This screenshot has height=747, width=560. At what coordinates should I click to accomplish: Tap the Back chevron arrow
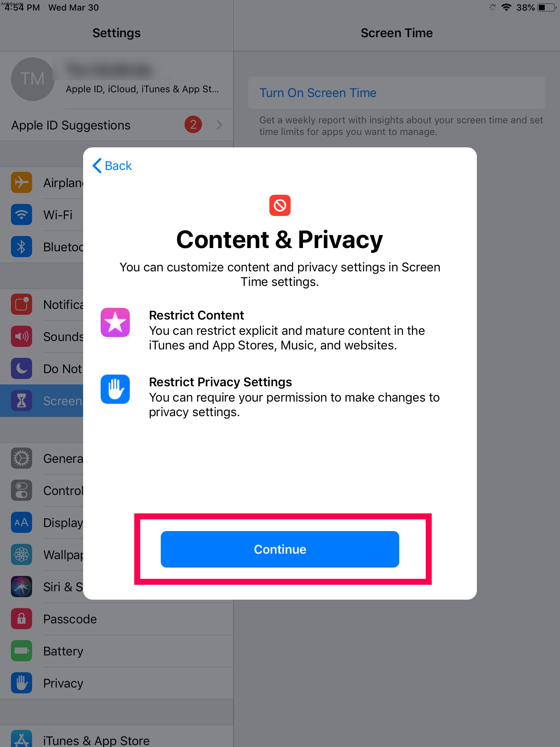coord(97,166)
